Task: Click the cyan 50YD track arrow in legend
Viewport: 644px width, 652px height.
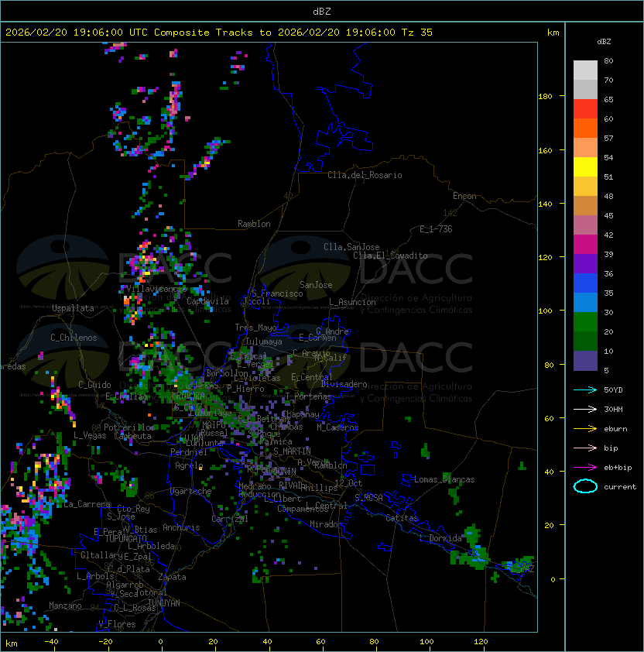Action: click(x=585, y=389)
